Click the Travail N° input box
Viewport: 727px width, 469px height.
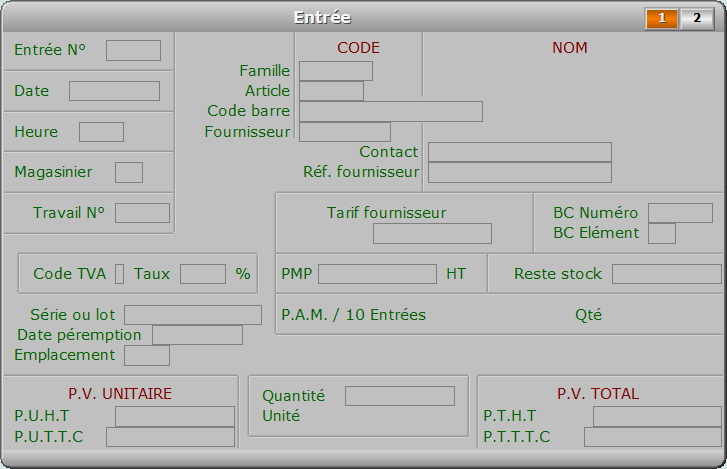[142, 213]
